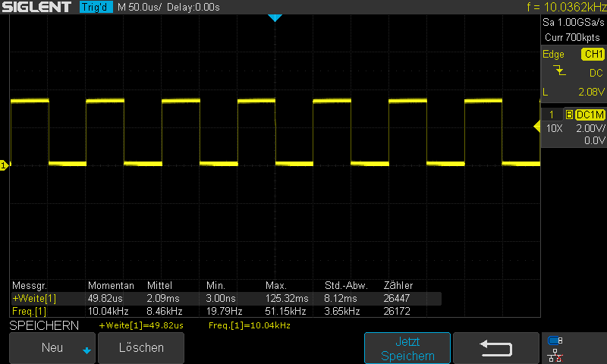Click the Std.-Abw. column header

(x=346, y=286)
